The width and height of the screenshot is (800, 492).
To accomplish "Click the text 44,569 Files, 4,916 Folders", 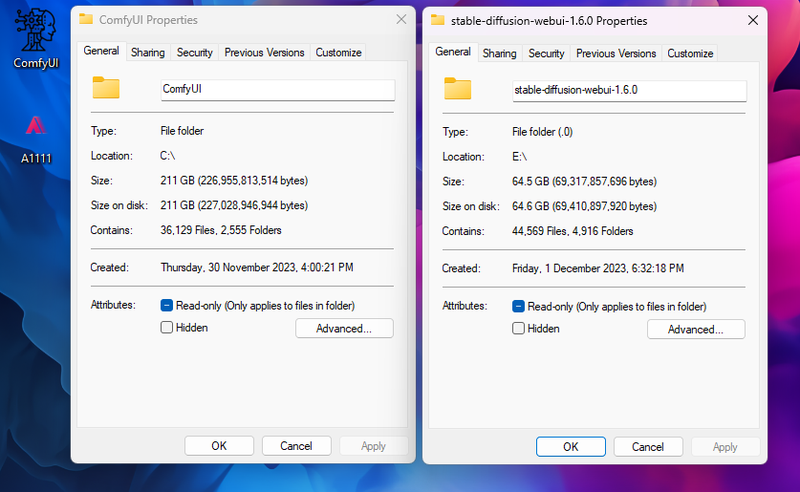I will click(572, 231).
